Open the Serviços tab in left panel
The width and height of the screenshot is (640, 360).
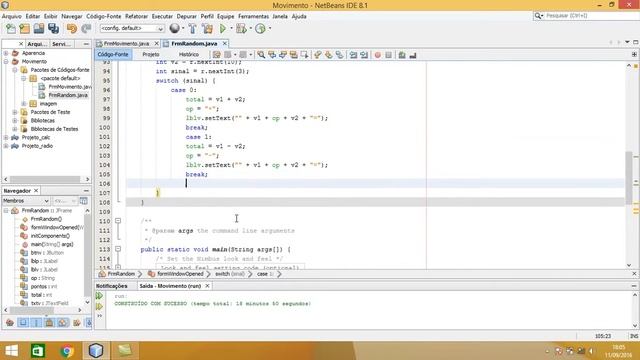pos(61,44)
